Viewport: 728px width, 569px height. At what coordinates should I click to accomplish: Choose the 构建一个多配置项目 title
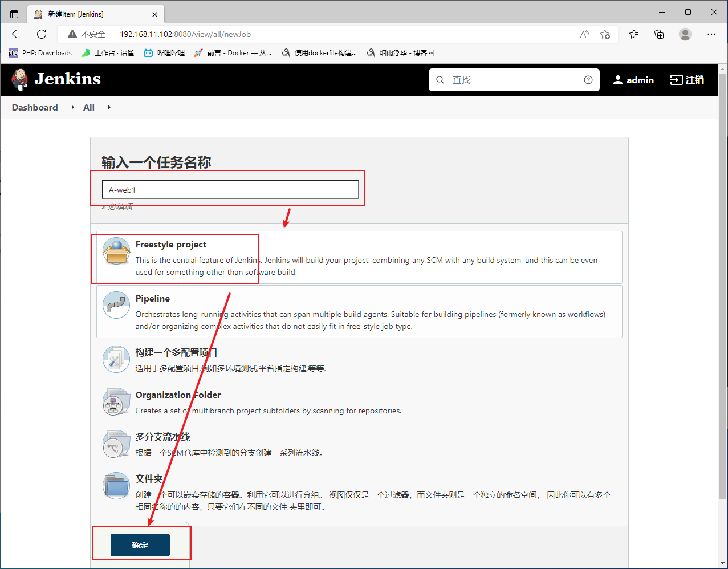point(177,352)
